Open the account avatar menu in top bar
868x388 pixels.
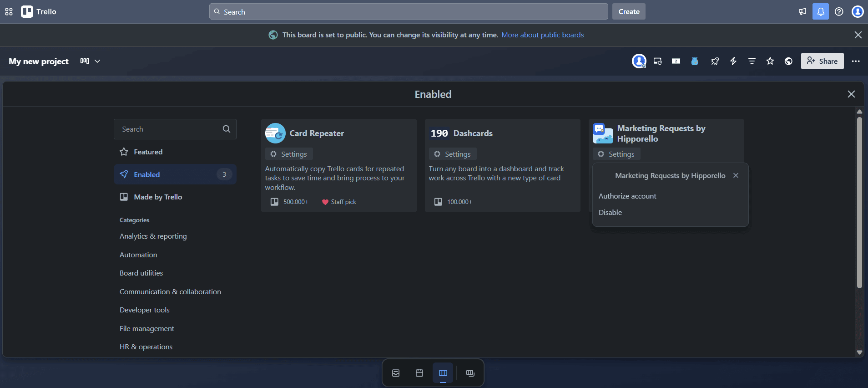pyautogui.click(x=858, y=12)
